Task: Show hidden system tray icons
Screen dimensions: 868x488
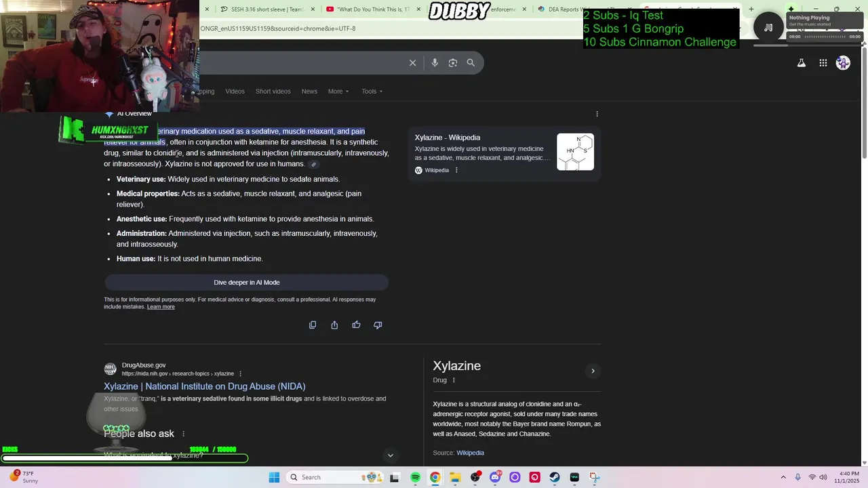Action: (x=783, y=477)
